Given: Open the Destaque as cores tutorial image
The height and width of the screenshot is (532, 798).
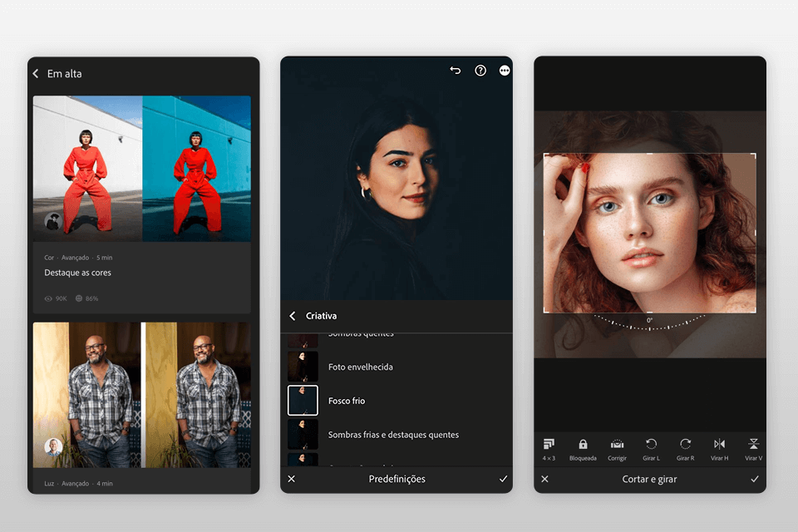Looking at the screenshot, I should (142, 169).
